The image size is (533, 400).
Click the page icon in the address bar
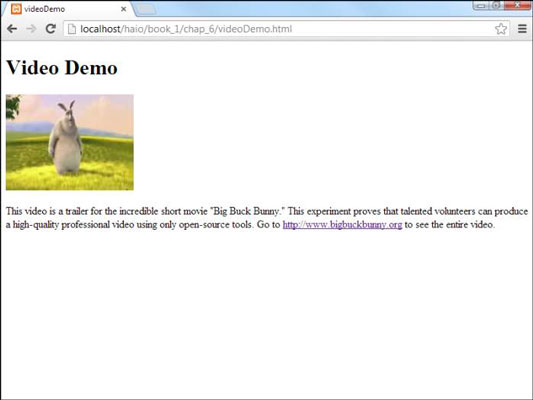(x=72, y=29)
